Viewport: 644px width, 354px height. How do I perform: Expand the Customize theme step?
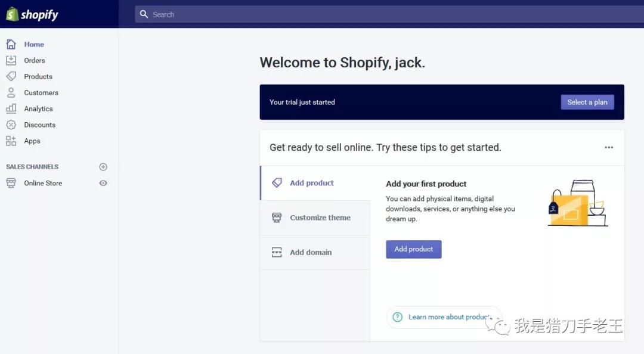point(320,218)
